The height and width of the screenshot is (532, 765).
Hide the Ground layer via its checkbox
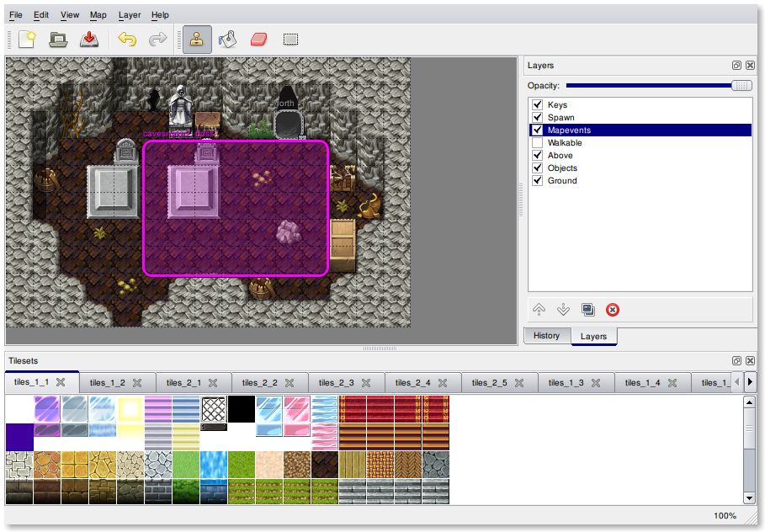point(537,181)
